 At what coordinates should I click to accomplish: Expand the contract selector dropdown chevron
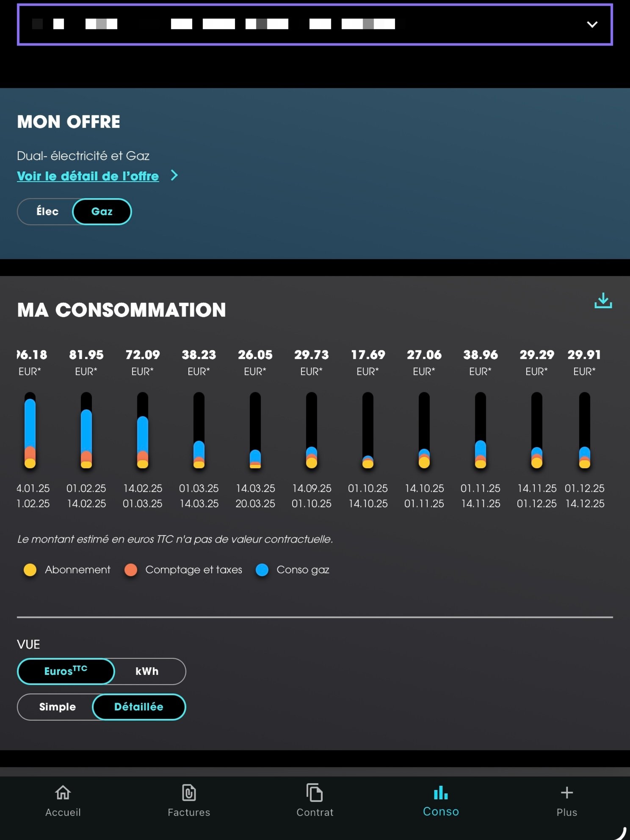click(592, 25)
